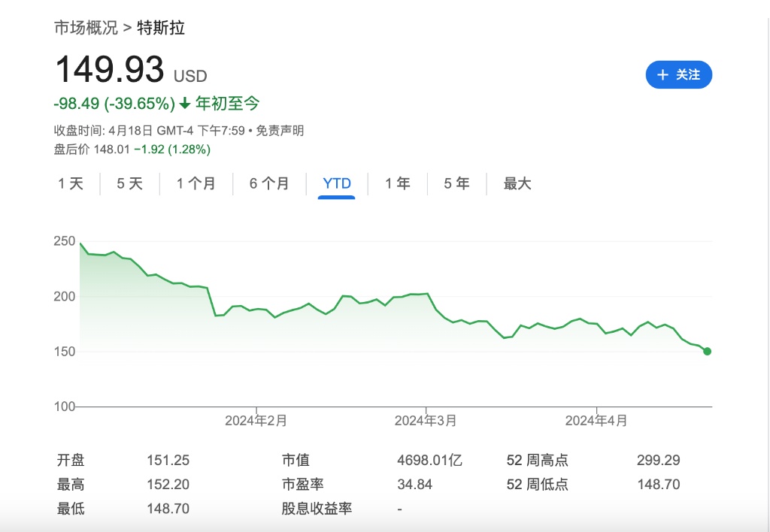Click the plus icon on 关注 button

[662, 75]
